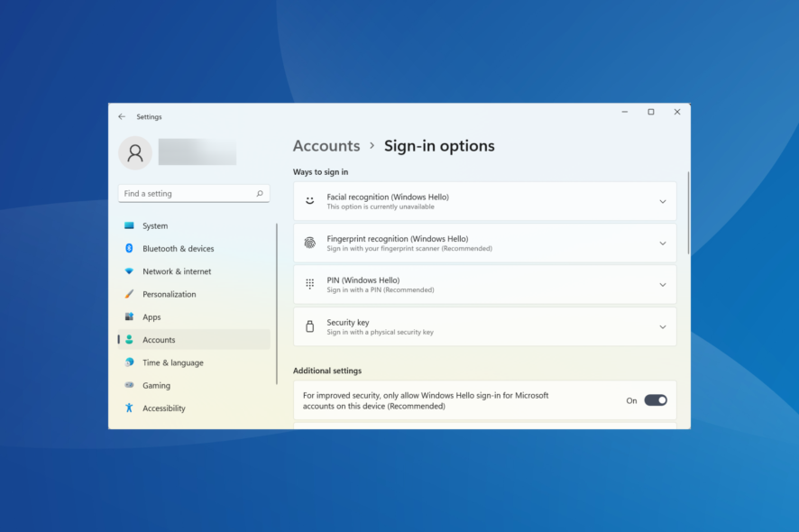Select Accounts in sidebar
Viewport: 799px width, 532px height.
[194, 339]
